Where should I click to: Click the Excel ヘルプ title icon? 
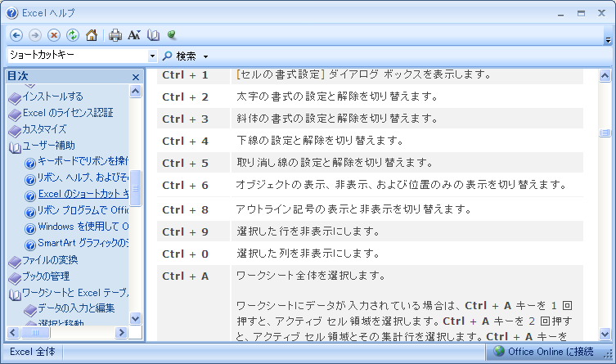tap(12, 13)
